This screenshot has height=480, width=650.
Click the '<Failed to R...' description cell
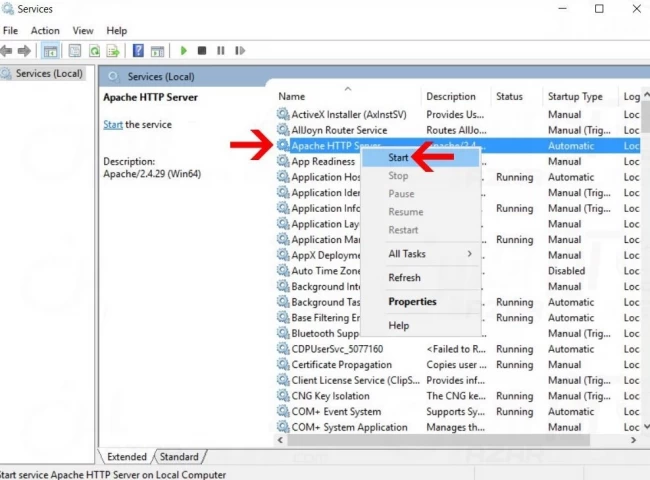point(456,349)
